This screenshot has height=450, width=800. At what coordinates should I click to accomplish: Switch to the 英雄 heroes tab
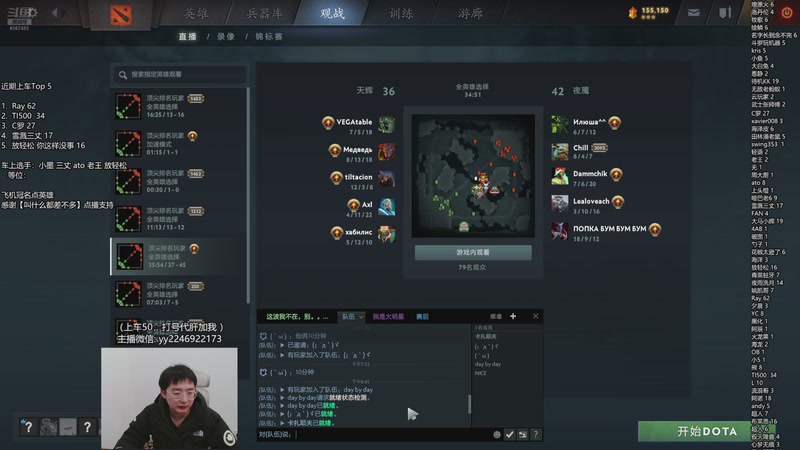(x=196, y=14)
